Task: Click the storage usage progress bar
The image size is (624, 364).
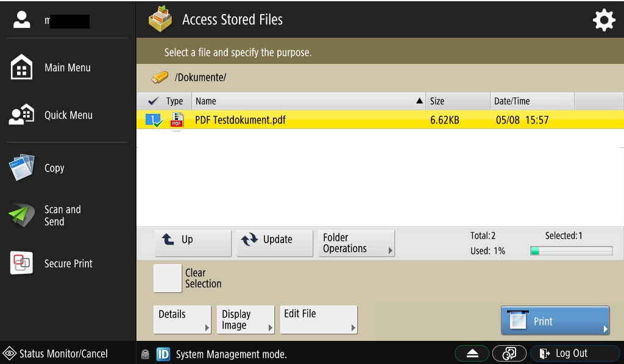Action: click(x=571, y=251)
